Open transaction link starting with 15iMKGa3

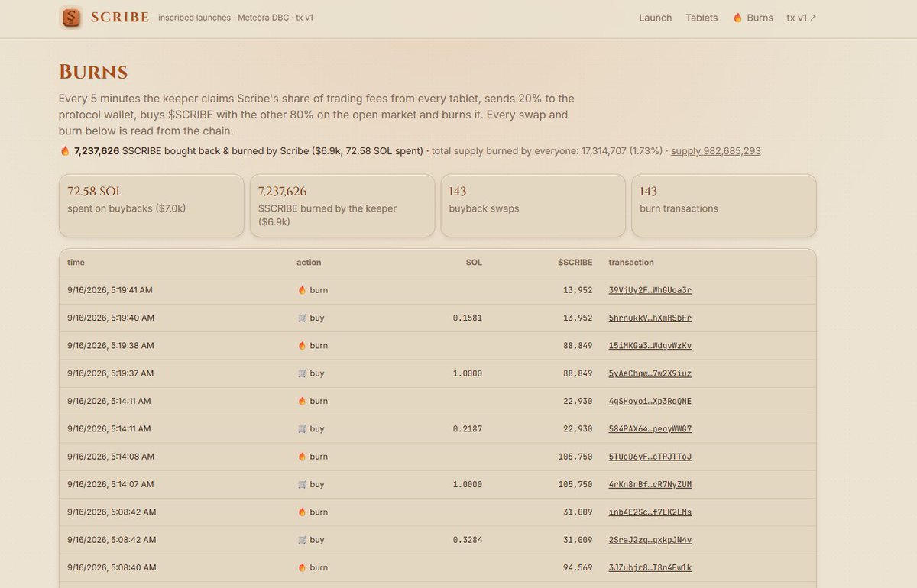coord(650,346)
